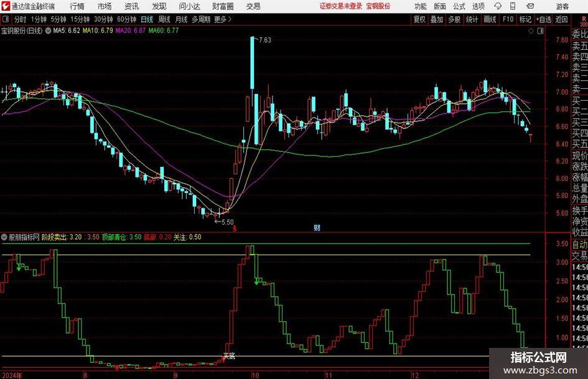Open the 功能 menu

coord(421,6)
